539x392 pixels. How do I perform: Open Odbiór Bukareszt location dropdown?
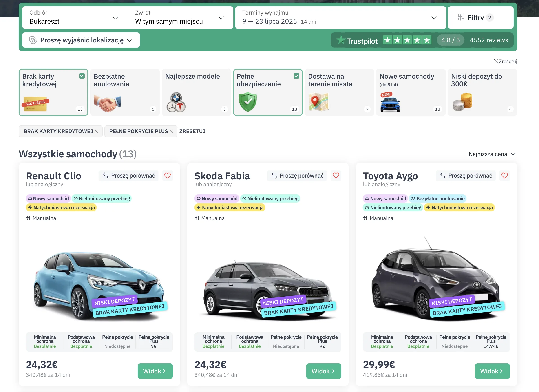click(x=75, y=18)
